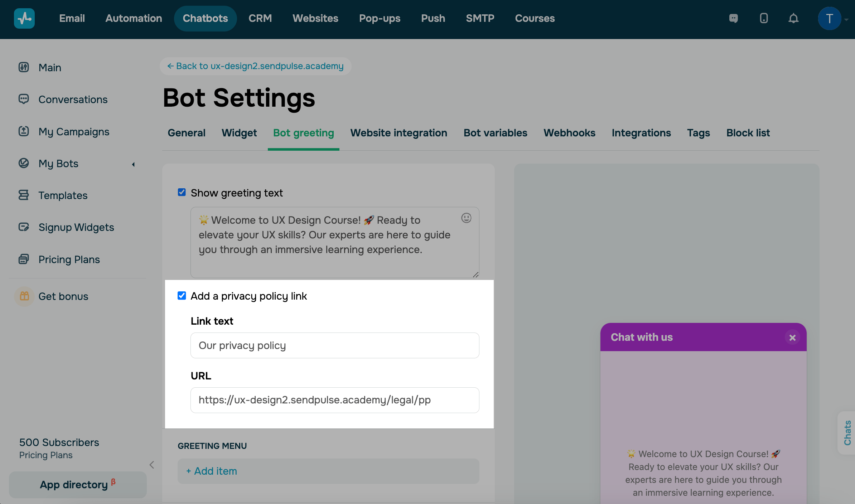Uncheck Show greeting text checkbox

click(182, 193)
